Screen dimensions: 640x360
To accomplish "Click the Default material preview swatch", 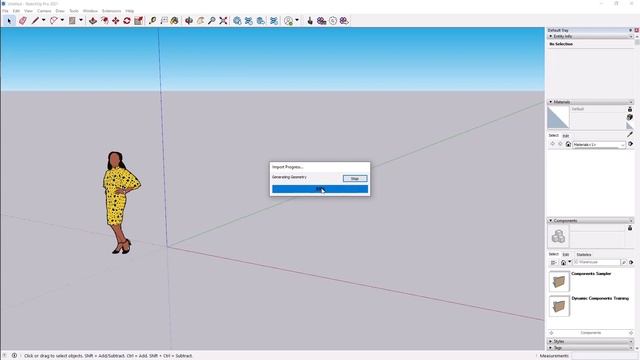I will click(558, 118).
